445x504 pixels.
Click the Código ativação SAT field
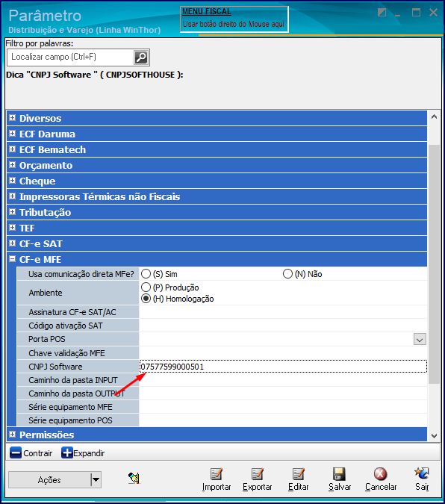[283, 326]
